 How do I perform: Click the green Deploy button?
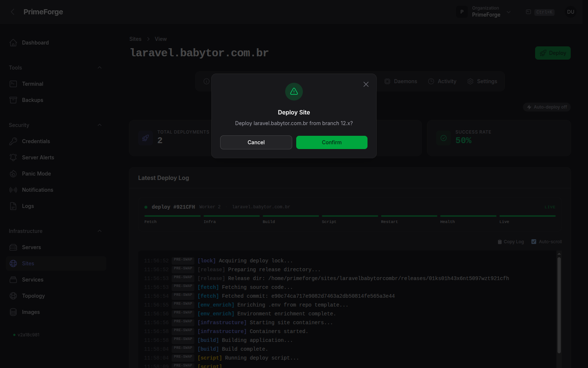click(553, 53)
